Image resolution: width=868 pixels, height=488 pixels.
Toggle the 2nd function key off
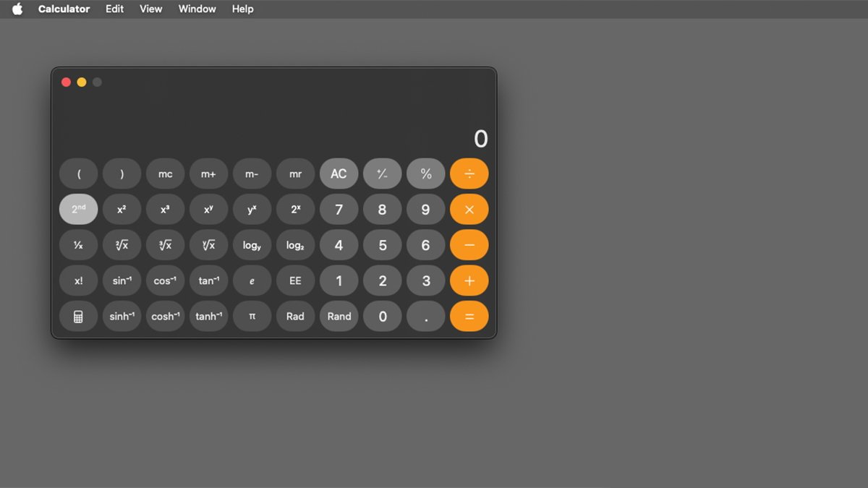pyautogui.click(x=78, y=210)
